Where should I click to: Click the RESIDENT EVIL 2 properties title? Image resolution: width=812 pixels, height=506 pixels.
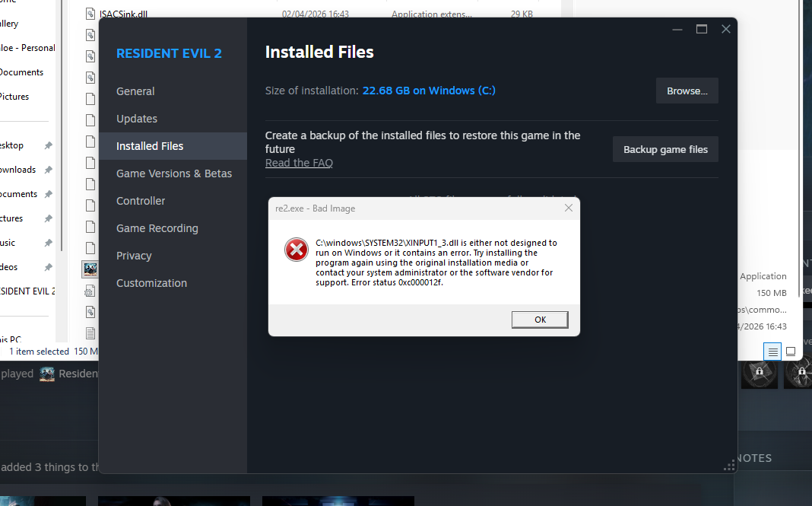pos(169,53)
